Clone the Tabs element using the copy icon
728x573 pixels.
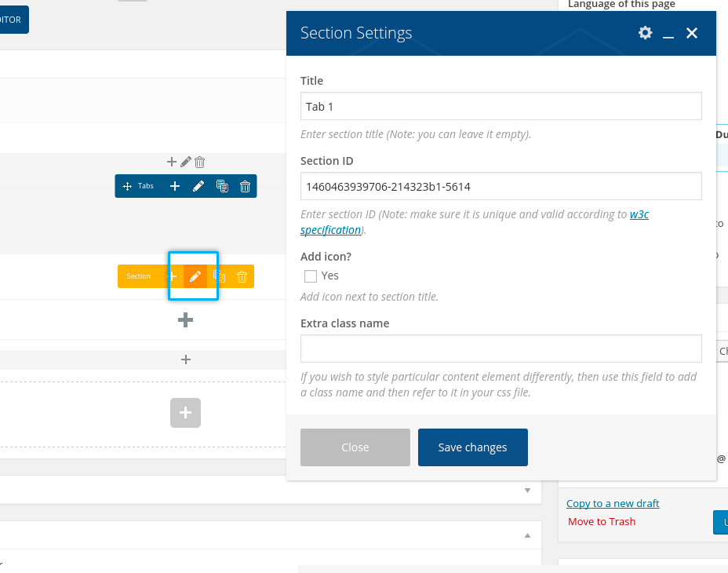[222, 186]
